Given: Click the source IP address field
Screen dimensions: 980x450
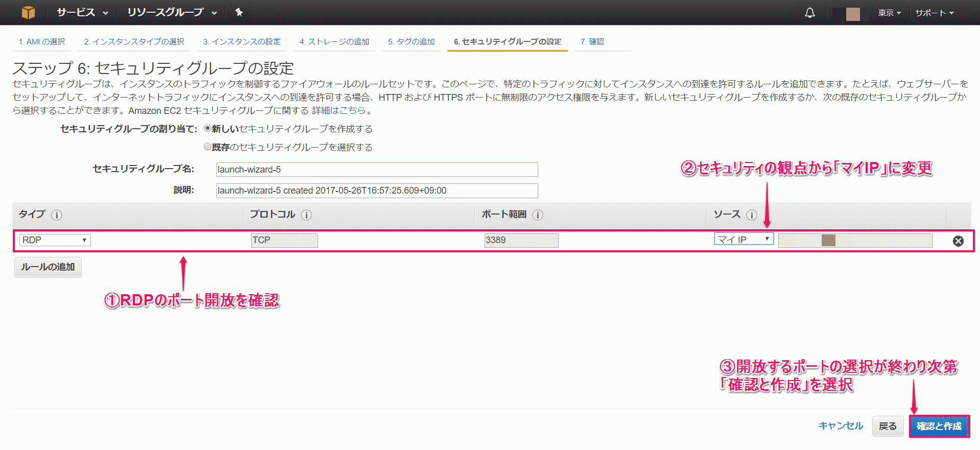Looking at the screenshot, I should (x=855, y=241).
